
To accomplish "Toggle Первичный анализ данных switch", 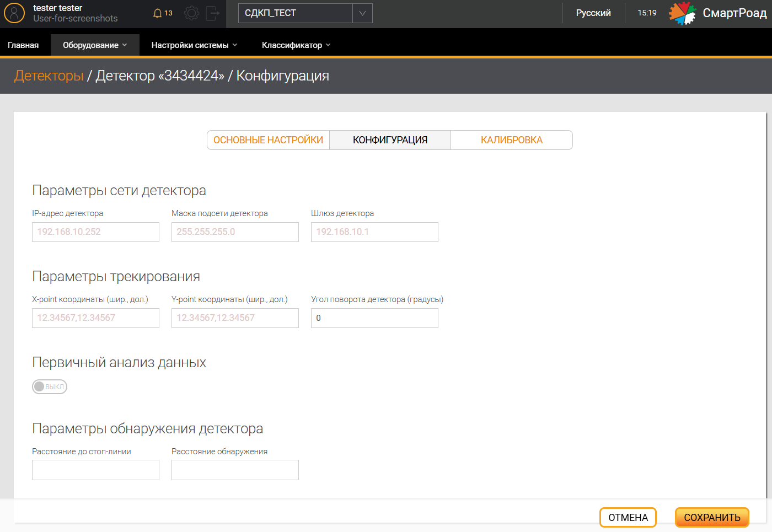I will click(x=50, y=386).
